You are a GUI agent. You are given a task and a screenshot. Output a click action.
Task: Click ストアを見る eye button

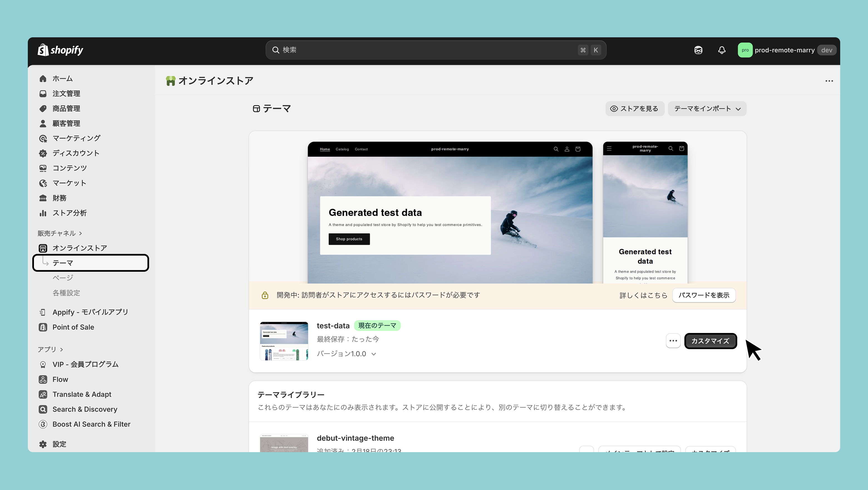635,109
